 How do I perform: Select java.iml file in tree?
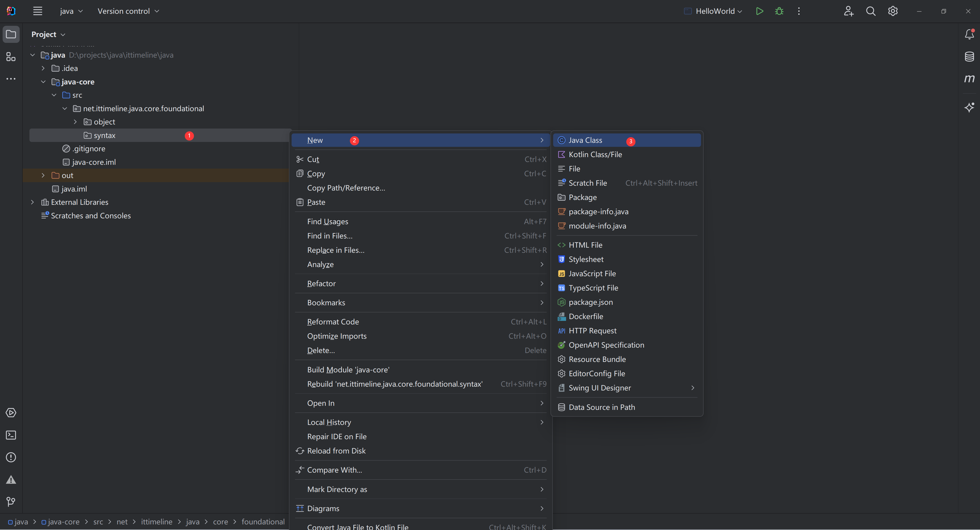pyautogui.click(x=69, y=189)
